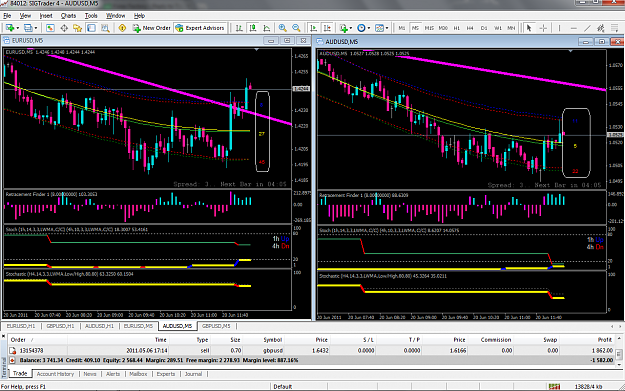
Task: Select the horizontal line drawing tool
Action: tap(574, 28)
